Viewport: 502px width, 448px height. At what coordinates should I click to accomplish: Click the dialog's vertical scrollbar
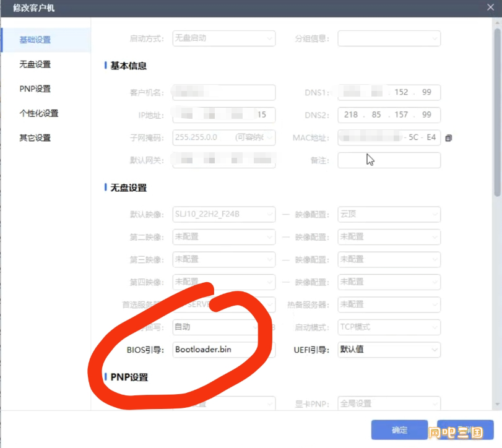[x=497, y=111]
